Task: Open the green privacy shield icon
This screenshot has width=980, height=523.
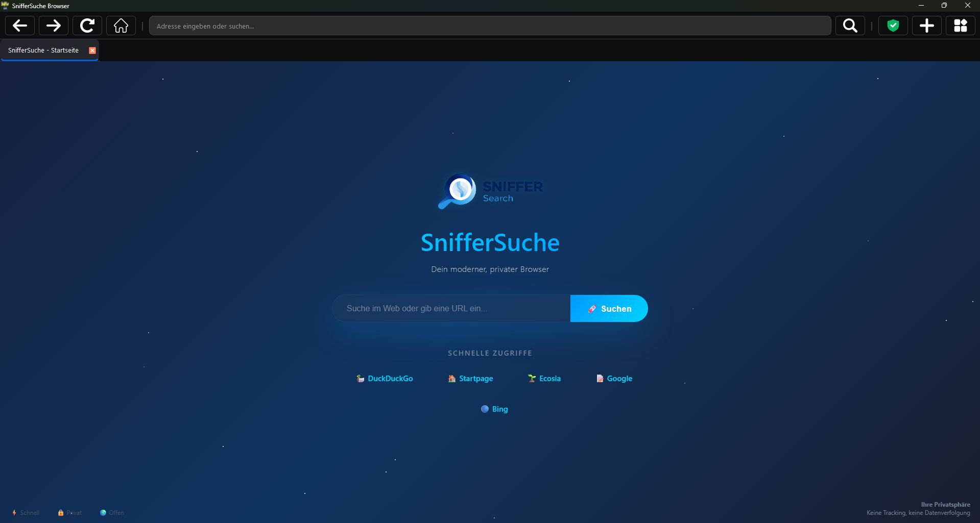Action: pyautogui.click(x=893, y=26)
